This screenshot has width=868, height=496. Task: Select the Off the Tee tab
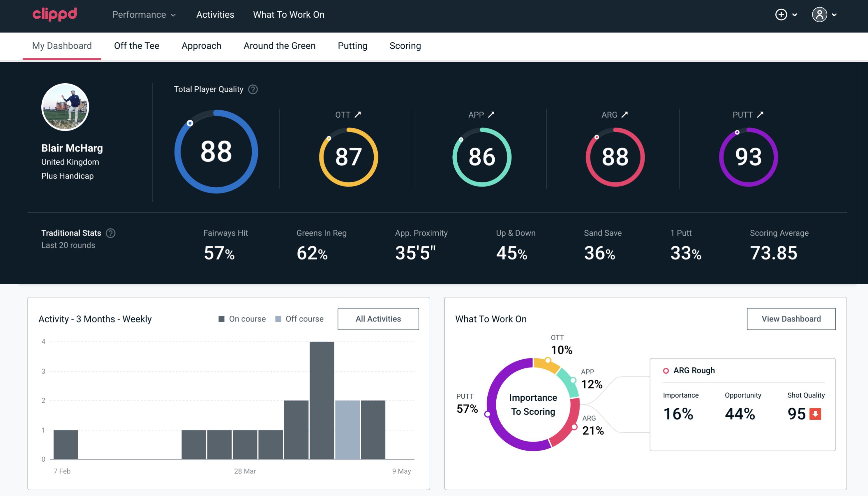point(137,46)
